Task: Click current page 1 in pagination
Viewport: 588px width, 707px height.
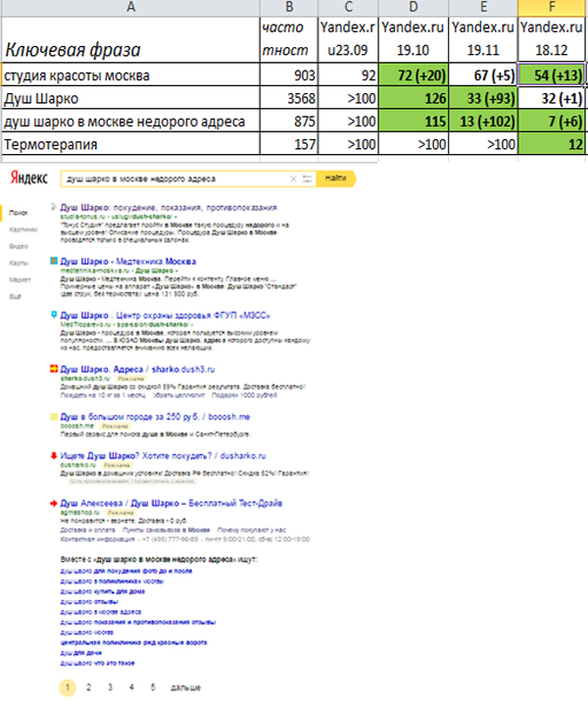Action: click(x=68, y=687)
